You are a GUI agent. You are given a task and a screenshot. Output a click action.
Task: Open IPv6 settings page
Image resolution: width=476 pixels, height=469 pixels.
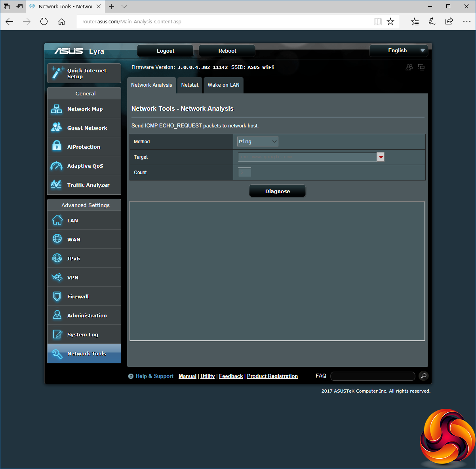click(x=84, y=258)
